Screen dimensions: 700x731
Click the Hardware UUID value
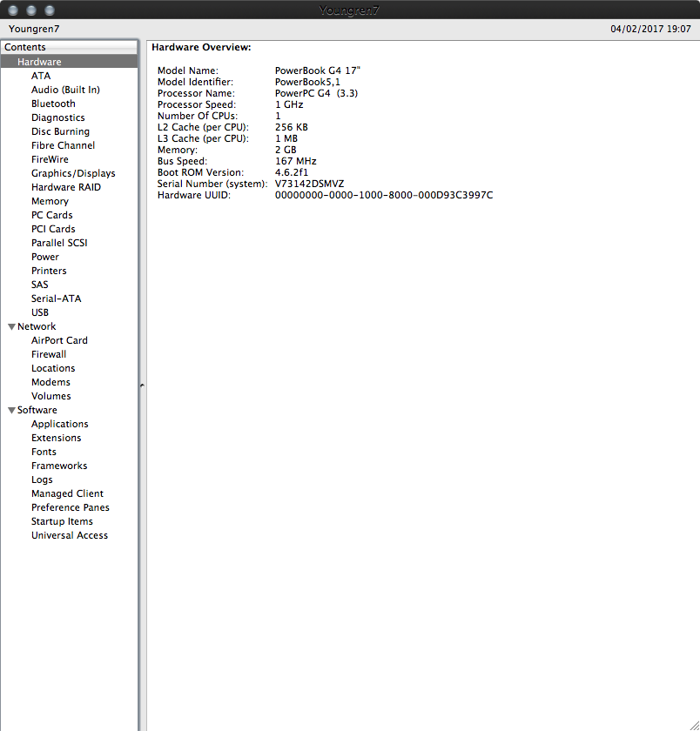383,195
